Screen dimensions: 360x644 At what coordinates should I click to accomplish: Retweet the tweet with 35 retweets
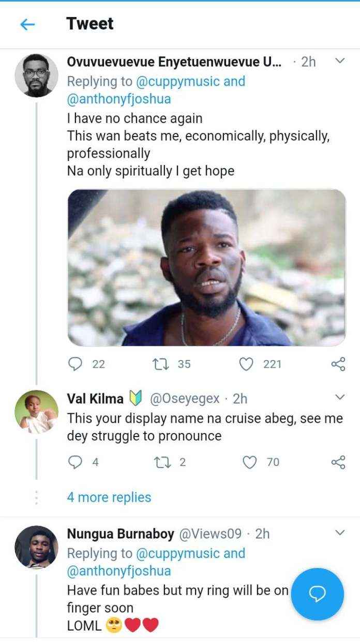tap(159, 364)
